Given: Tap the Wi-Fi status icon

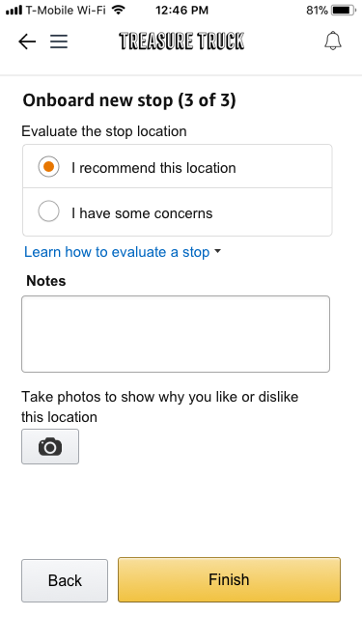Looking at the screenshot, I should click(x=118, y=10).
